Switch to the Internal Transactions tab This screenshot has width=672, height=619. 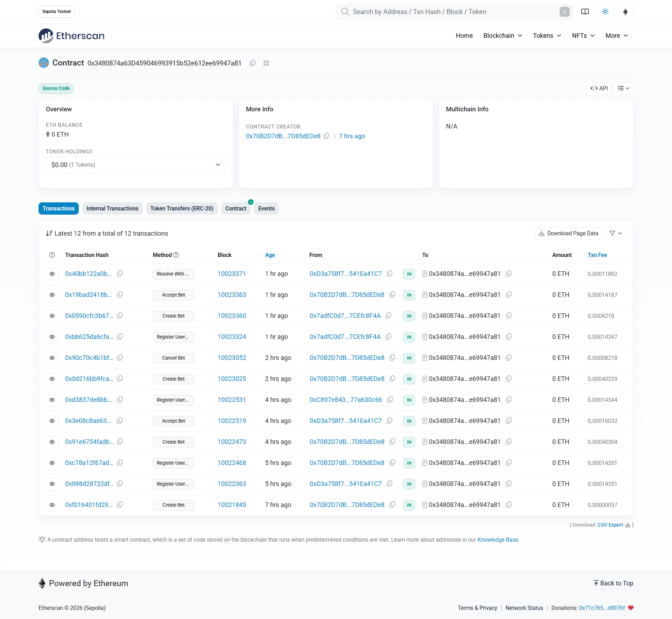112,208
